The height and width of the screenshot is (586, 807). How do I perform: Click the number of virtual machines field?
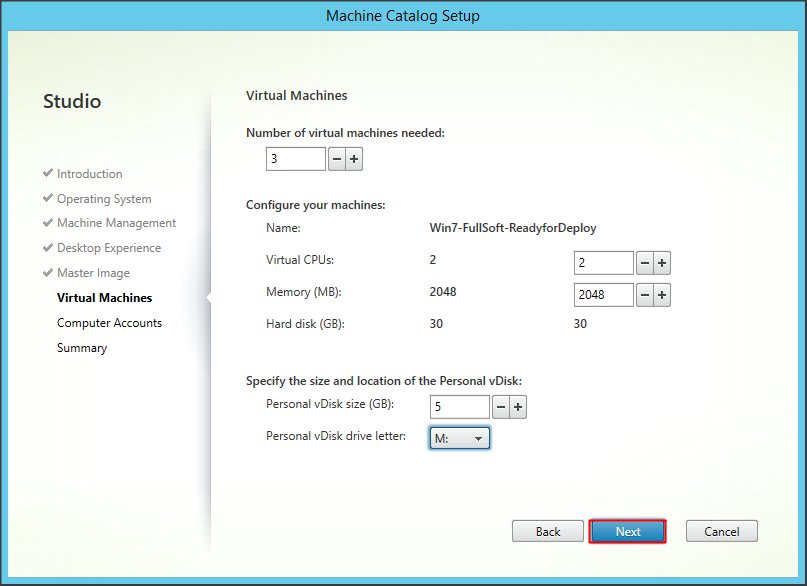(x=295, y=159)
